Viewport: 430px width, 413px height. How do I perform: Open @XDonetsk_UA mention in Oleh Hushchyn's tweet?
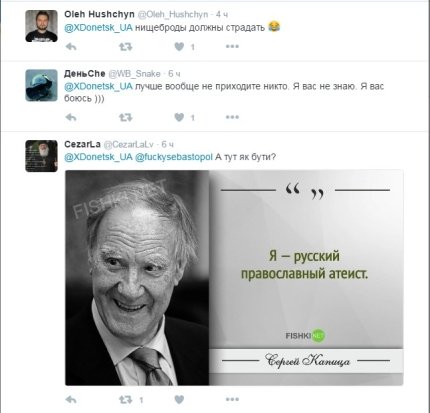98,28
